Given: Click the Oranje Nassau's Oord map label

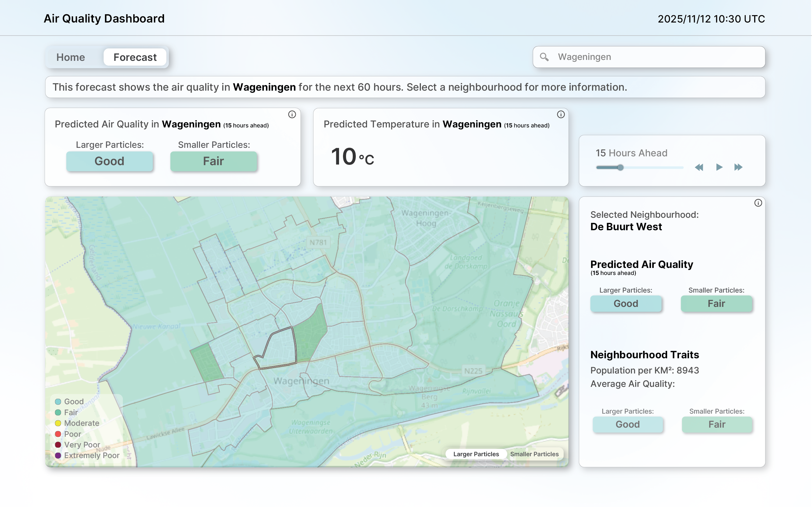Looking at the screenshot, I should click(x=507, y=314).
